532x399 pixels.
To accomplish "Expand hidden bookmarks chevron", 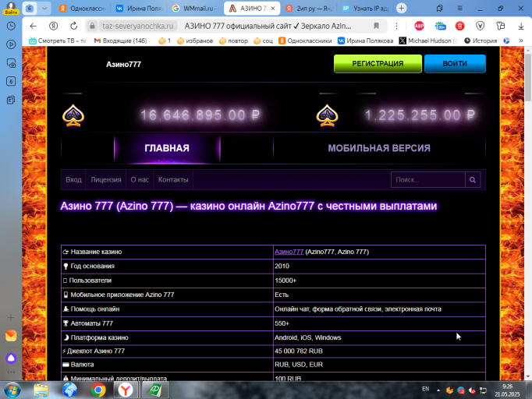I will pyautogui.click(x=521, y=41).
